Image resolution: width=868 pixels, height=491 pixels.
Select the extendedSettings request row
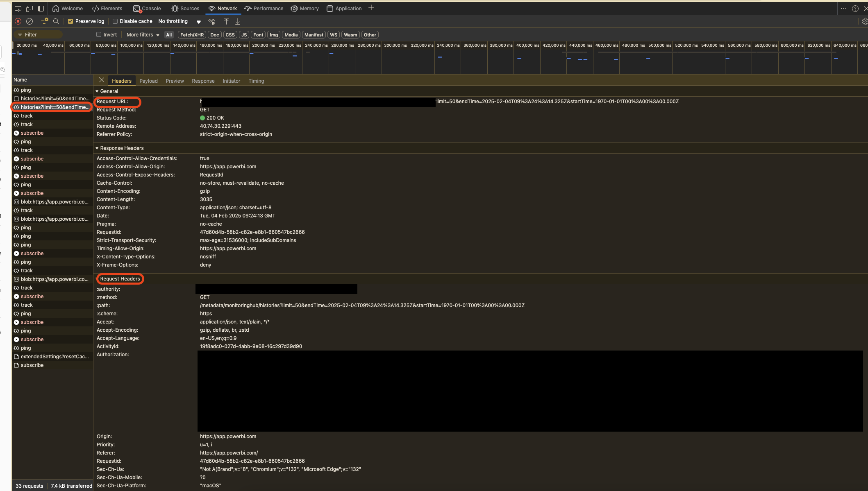pos(55,357)
